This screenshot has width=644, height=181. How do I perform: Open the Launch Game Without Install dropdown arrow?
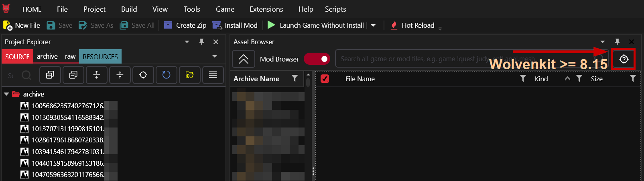pyautogui.click(x=373, y=25)
